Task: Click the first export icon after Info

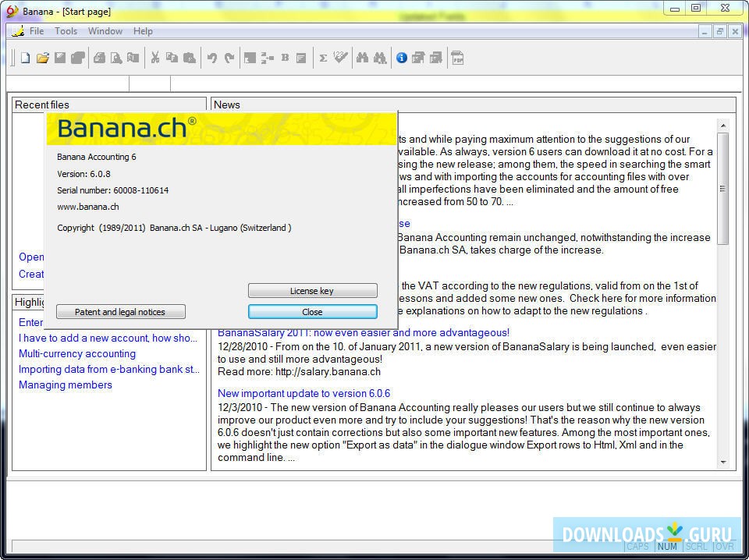Action: point(418,58)
